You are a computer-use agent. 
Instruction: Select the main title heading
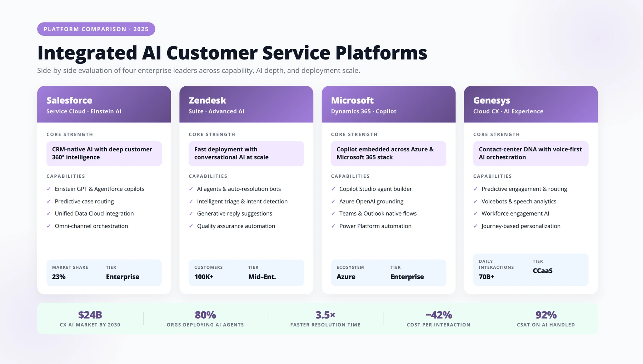pos(232,53)
